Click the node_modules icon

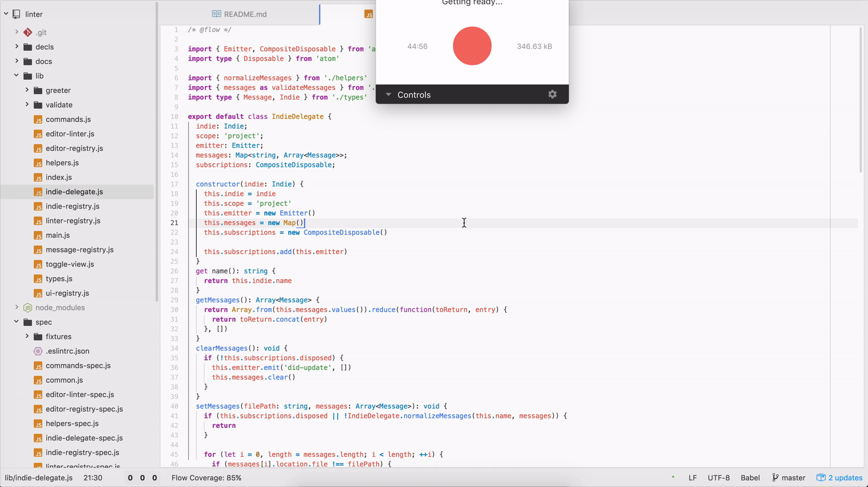pyautogui.click(x=28, y=307)
